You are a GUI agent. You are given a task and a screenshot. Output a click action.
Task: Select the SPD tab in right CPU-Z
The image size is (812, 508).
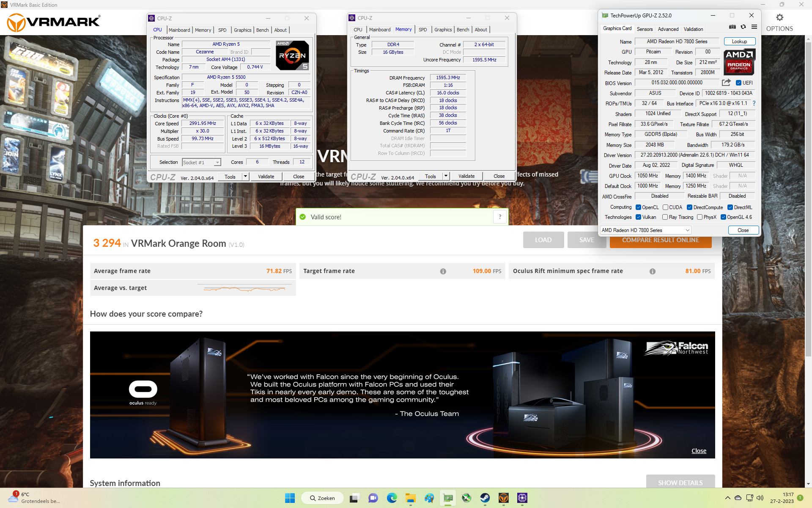click(422, 30)
